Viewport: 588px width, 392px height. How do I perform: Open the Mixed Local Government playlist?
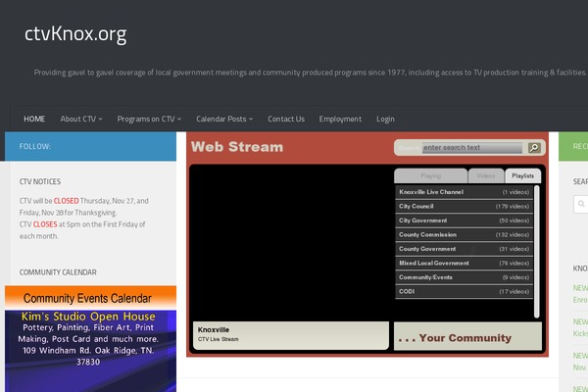point(464,264)
